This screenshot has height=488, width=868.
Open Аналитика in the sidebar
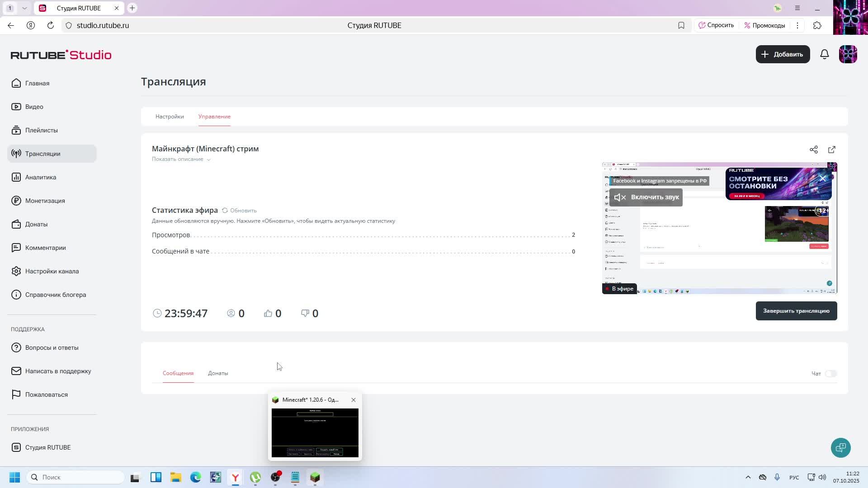41,177
